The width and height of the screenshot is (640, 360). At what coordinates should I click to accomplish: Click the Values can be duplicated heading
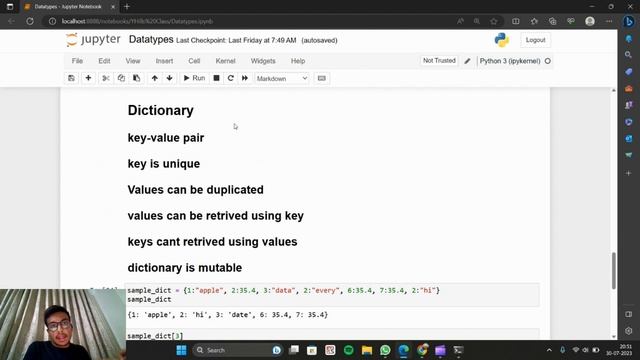click(x=196, y=190)
